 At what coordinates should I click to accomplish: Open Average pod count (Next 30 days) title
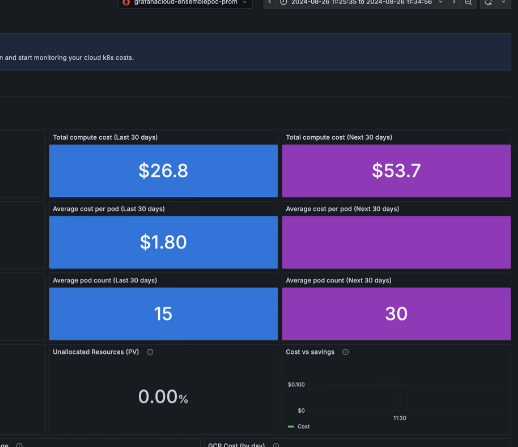(x=338, y=281)
